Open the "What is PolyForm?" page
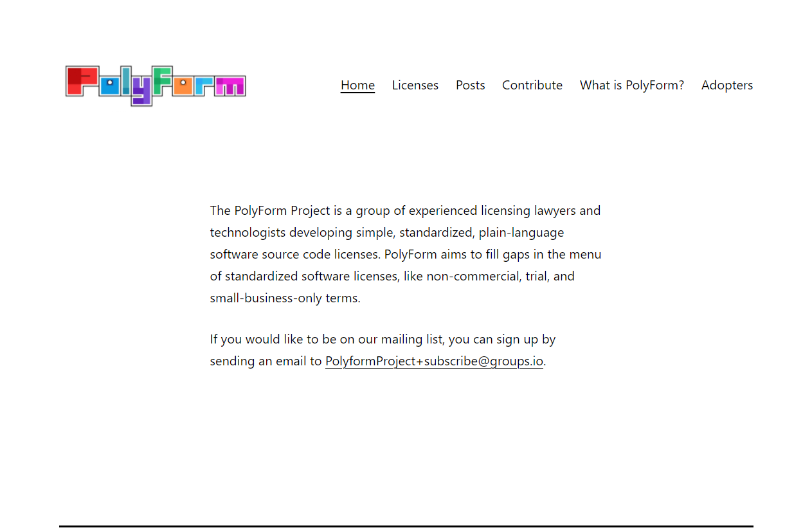812x530 pixels. 631,85
